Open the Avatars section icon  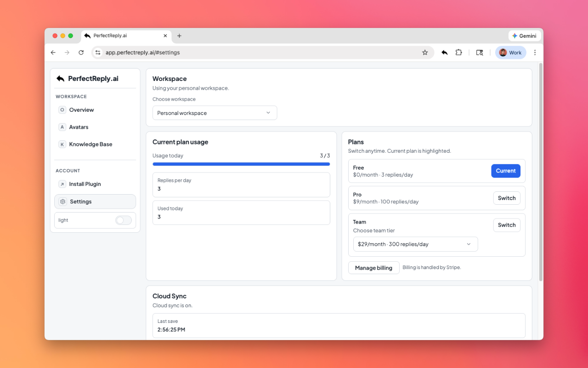62,126
